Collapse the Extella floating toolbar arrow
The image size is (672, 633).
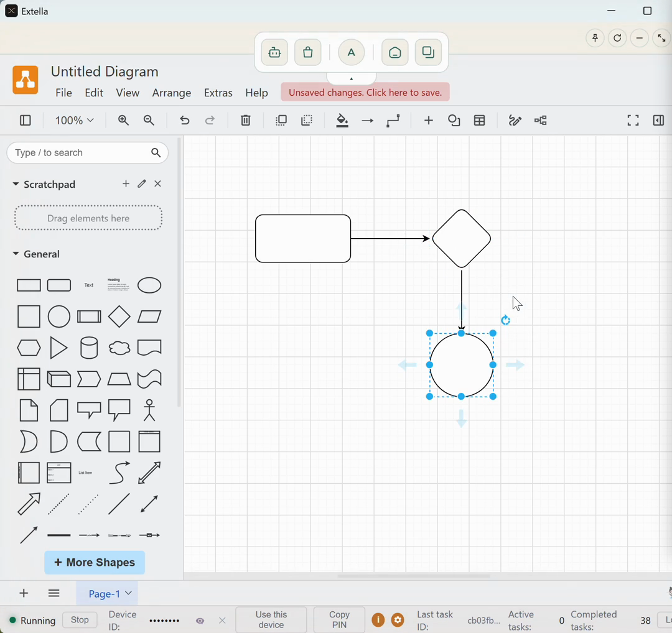pos(352,78)
